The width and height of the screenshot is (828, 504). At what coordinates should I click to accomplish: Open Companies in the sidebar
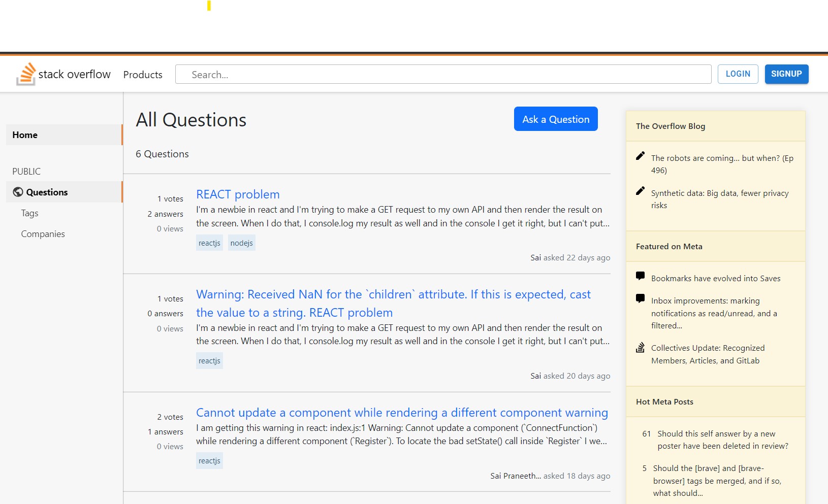click(x=43, y=234)
